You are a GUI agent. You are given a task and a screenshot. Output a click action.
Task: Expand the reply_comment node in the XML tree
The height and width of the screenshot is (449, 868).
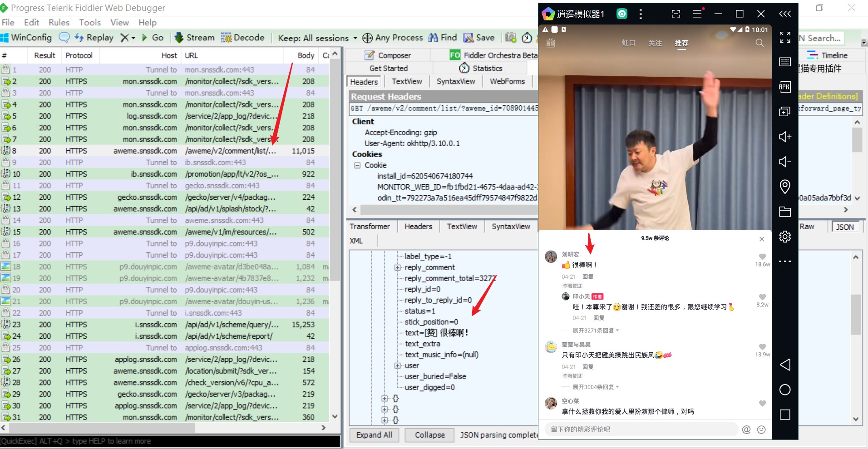point(398,267)
